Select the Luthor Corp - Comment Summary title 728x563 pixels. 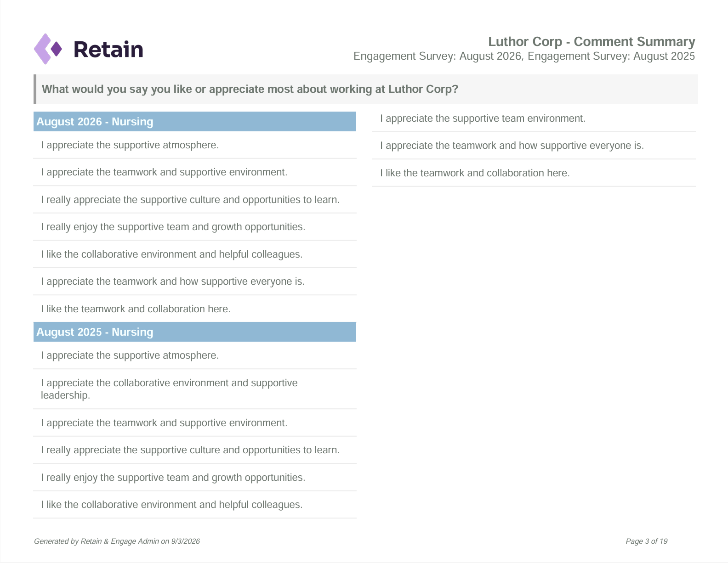tap(591, 42)
